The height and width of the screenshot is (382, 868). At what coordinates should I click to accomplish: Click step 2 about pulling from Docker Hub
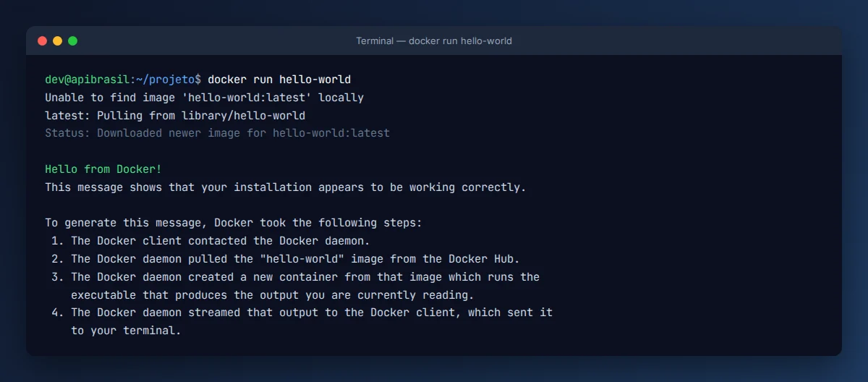coord(286,259)
